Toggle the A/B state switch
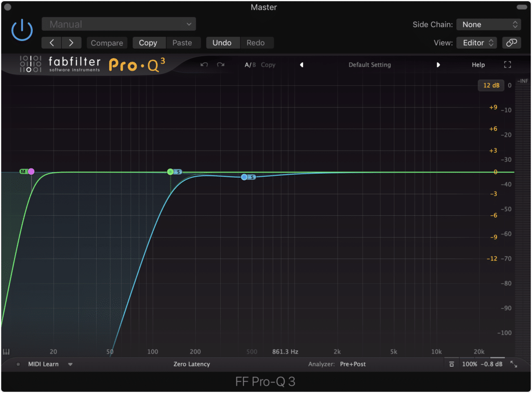Screen dimensions: 532x393 tap(250, 65)
